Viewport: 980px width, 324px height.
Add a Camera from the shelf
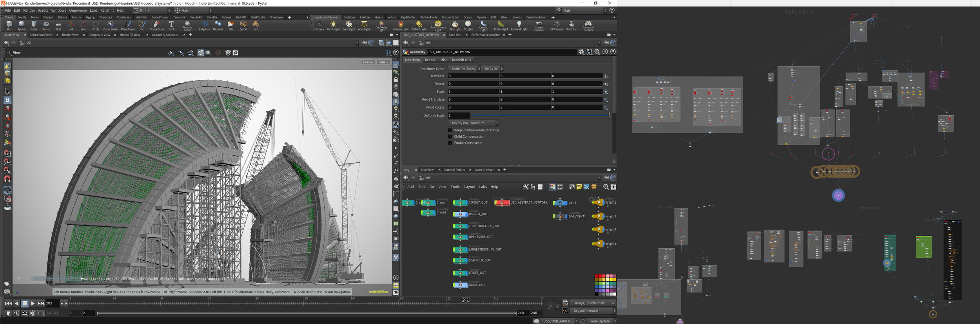coord(319,26)
